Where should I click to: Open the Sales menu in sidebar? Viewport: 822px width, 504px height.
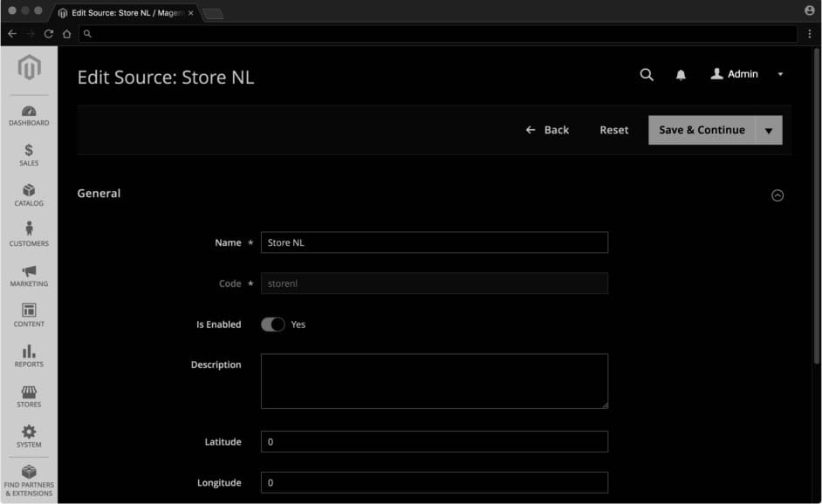point(29,155)
